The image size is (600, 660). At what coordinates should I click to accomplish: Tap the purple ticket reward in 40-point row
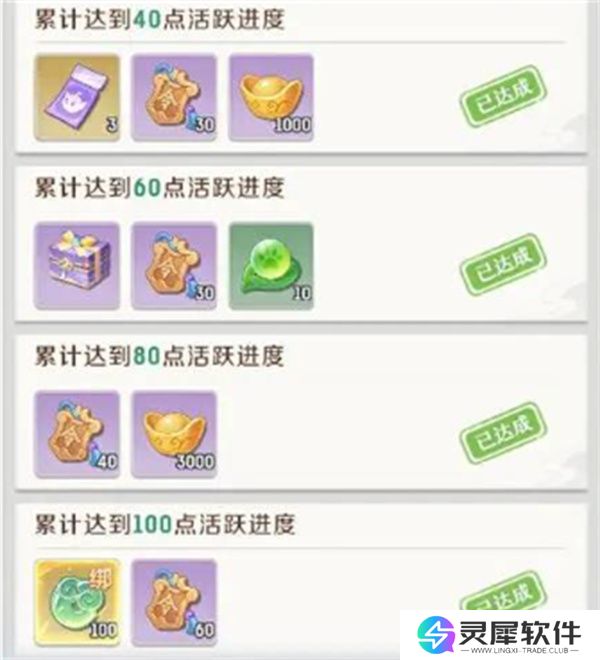[77, 97]
